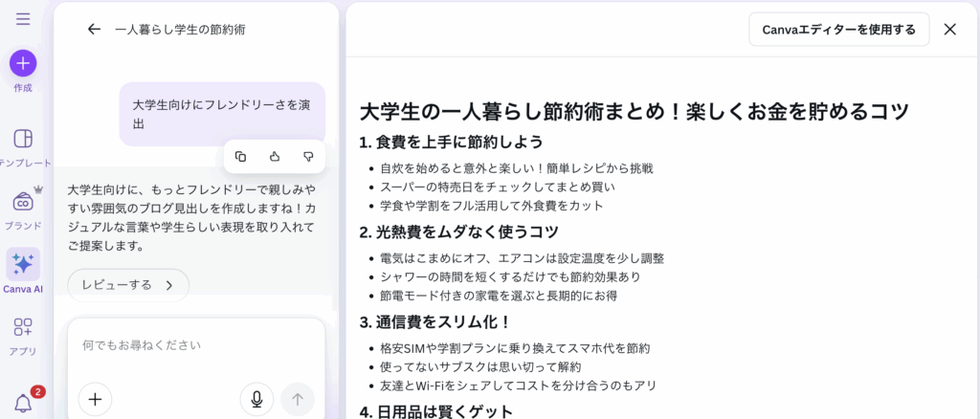The height and width of the screenshot is (419, 980).
Task: Expand the レビューする button
Action: pos(128,285)
